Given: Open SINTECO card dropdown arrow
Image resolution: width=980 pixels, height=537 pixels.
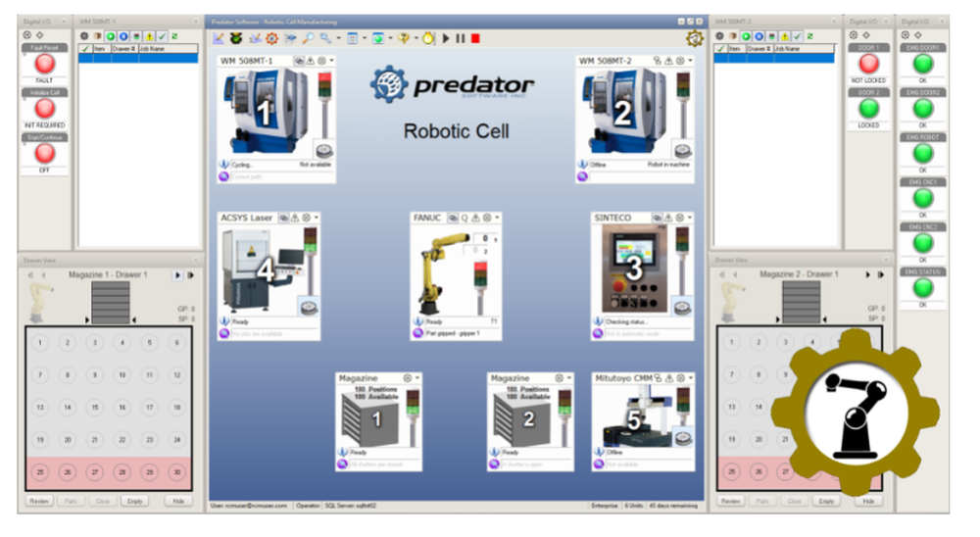Looking at the screenshot, I should 690,218.
